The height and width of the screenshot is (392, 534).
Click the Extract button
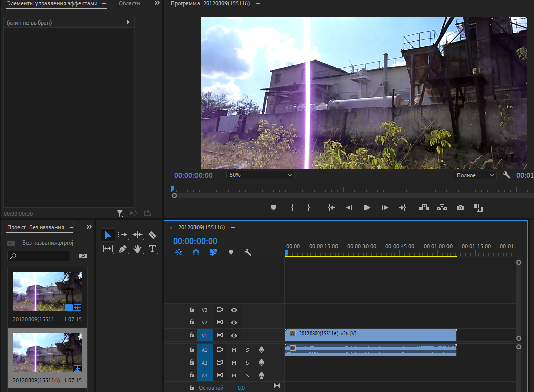pos(442,207)
